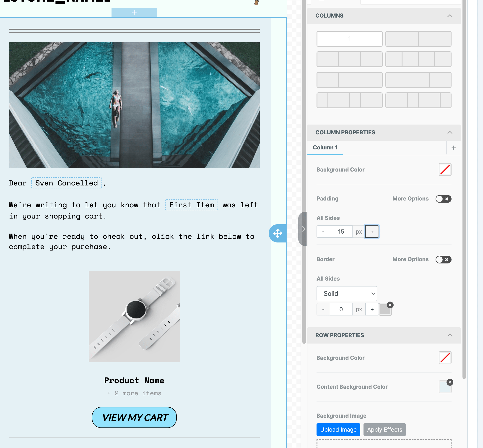Open the Solid border style dropdown
This screenshot has width=483, height=448.
click(347, 294)
